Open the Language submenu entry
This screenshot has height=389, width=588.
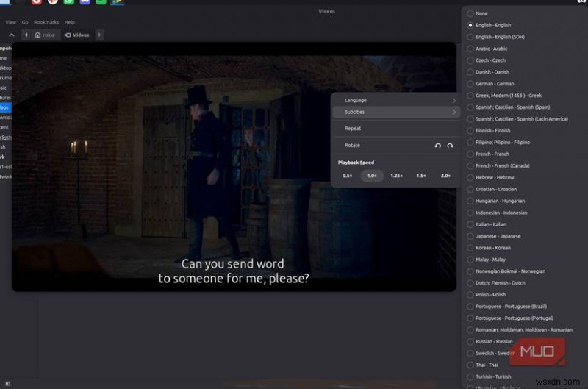pos(395,100)
